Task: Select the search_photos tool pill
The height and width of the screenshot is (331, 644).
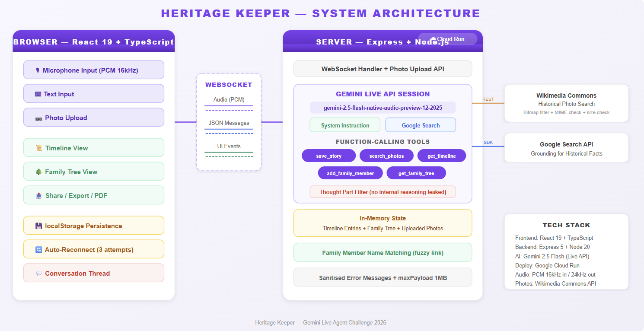Action: coord(386,156)
